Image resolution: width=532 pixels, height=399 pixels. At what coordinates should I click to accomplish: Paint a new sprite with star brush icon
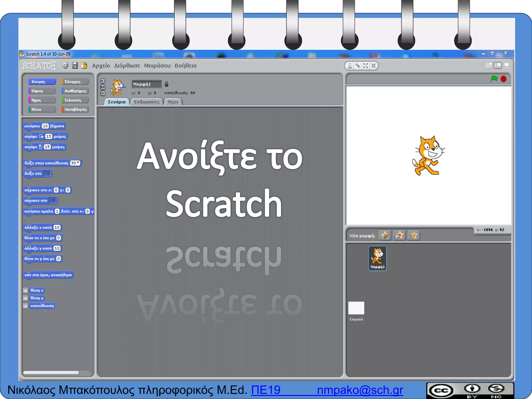(x=385, y=236)
